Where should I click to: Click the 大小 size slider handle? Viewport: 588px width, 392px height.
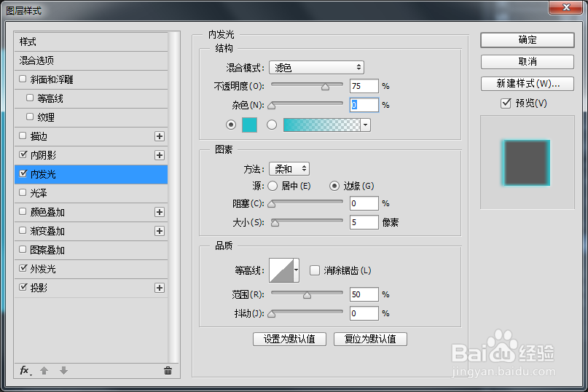point(275,223)
